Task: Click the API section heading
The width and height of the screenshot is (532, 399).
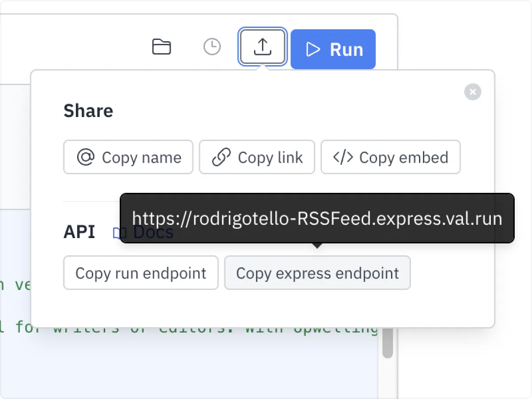Action: tap(79, 232)
